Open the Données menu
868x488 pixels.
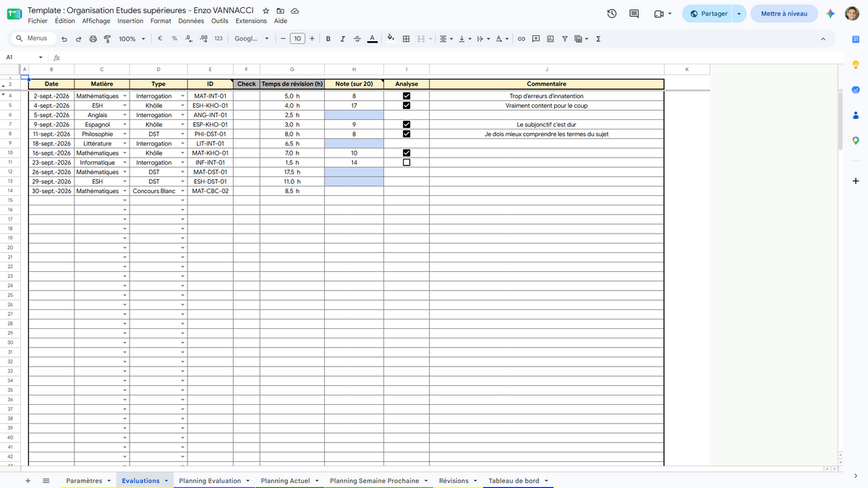(191, 21)
